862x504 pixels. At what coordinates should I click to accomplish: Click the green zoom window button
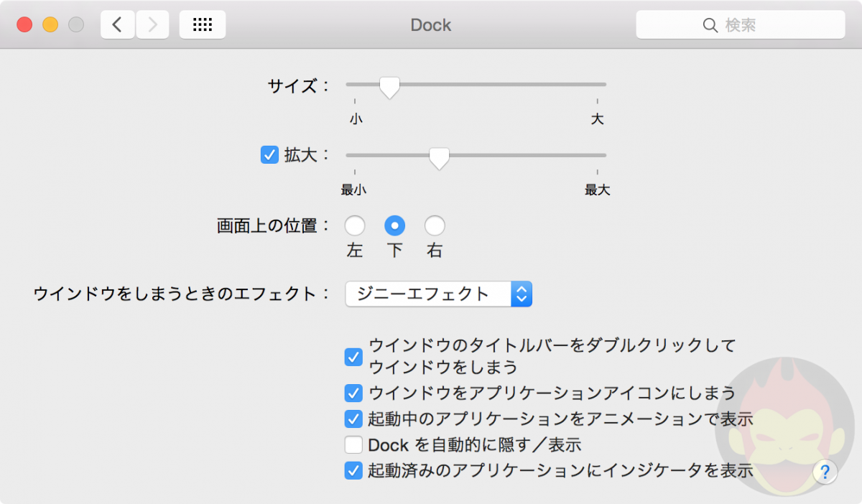click(x=75, y=23)
